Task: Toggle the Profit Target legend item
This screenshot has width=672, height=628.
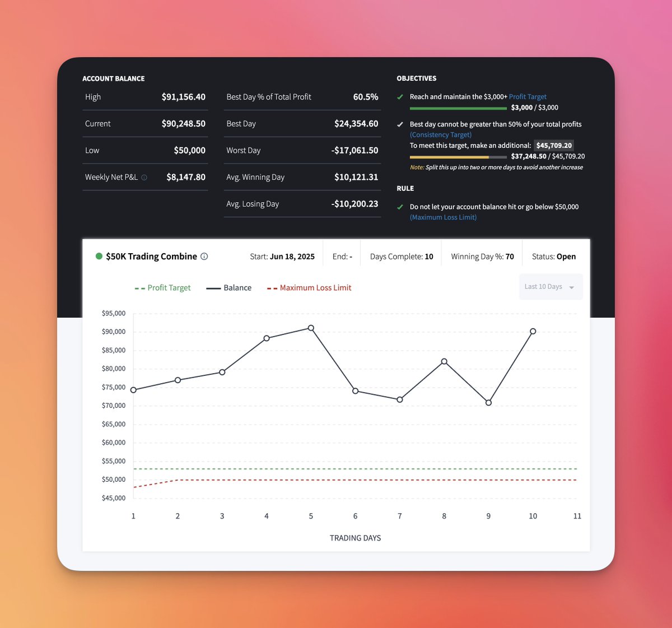Action: (x=162, y=288)
